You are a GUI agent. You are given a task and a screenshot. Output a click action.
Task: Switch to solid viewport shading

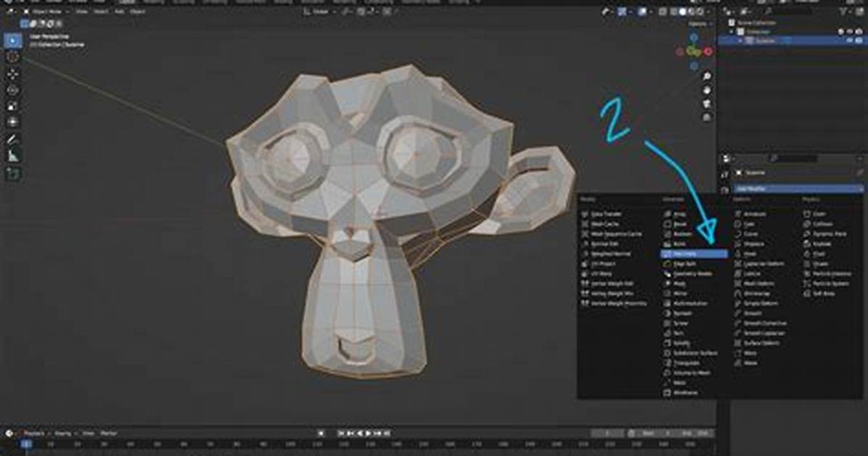682,12
